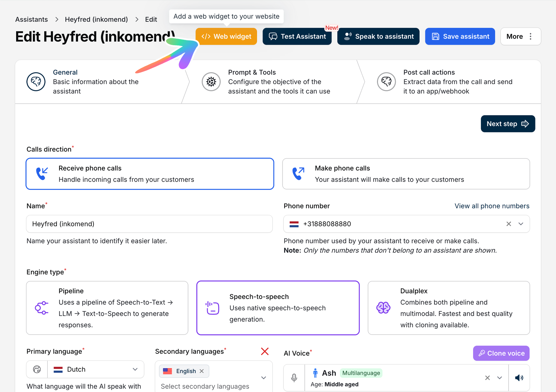Focus the assistant Name input field
This screenshot has height=392, width=556.
tap(149, 224)
